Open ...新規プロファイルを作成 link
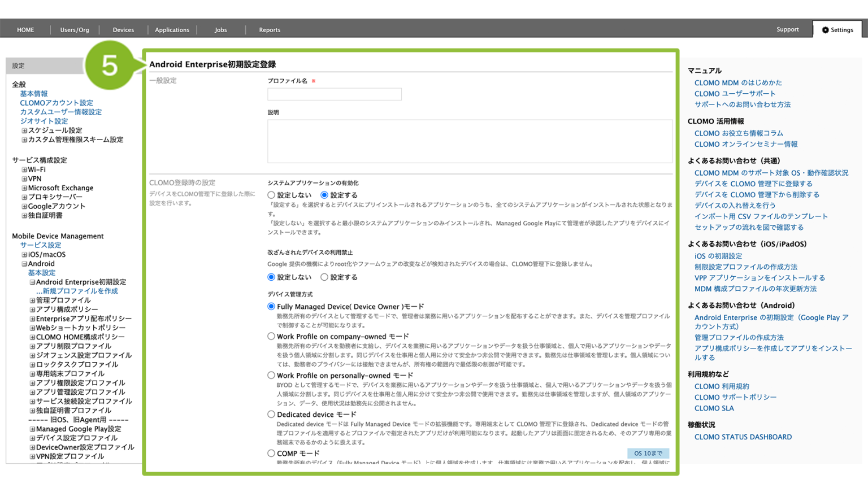Image resolution: width=868 pixels, height=488 pixels. pyautogui.click(x=77, y=291)
